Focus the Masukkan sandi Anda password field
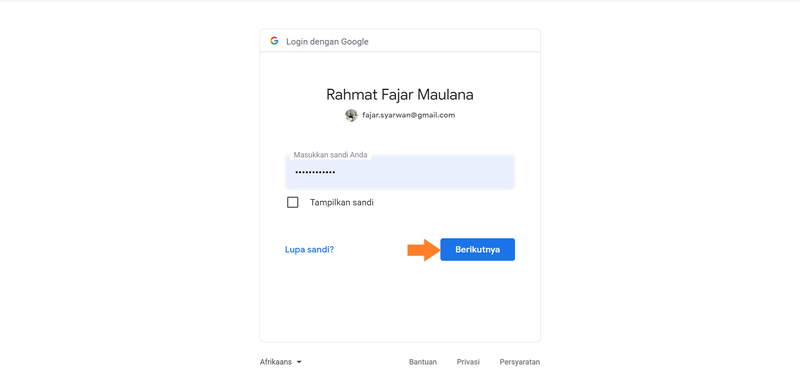 (x=400, y=172)
